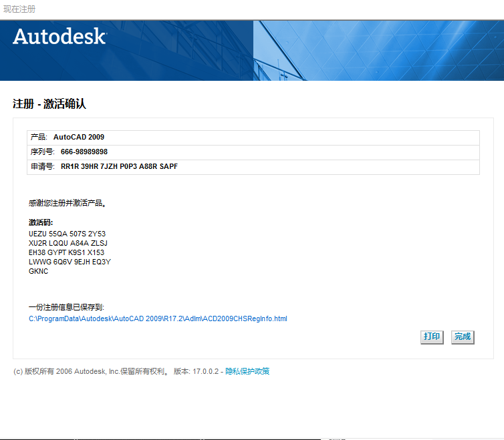Select the last activation code segment GKNC
Image resolution: width=504 pixels, height=440 pixels.
click(x=39, y=271)
